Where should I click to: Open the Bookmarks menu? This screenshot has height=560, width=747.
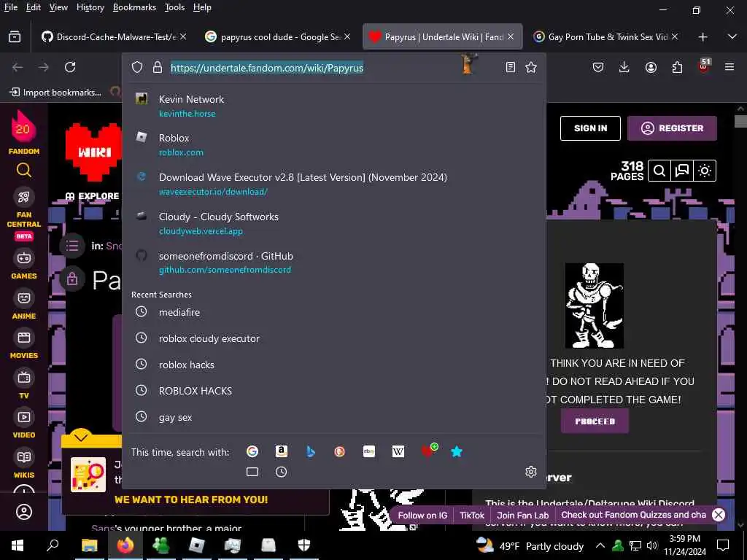[134, 7]
